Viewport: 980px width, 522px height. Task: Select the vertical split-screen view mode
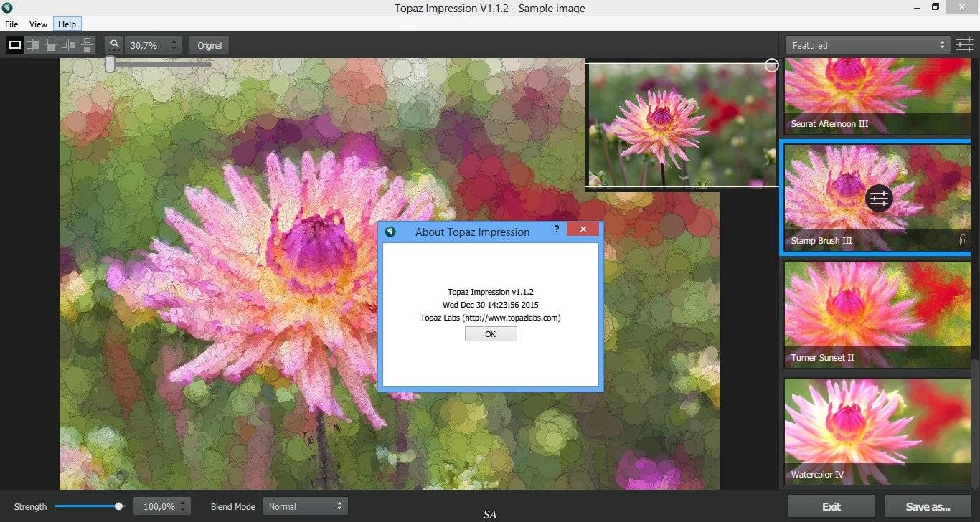[x=33, y=45]
